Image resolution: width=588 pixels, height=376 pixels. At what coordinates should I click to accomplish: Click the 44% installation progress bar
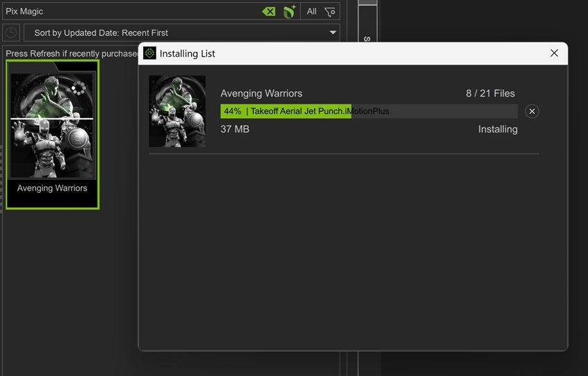(368, 111)
